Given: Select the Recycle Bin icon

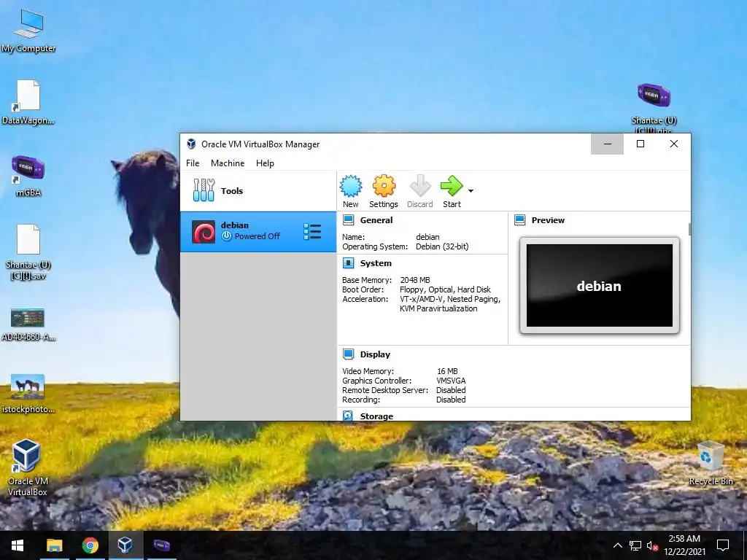Looking at the screenshot, I should coord(711,463).
